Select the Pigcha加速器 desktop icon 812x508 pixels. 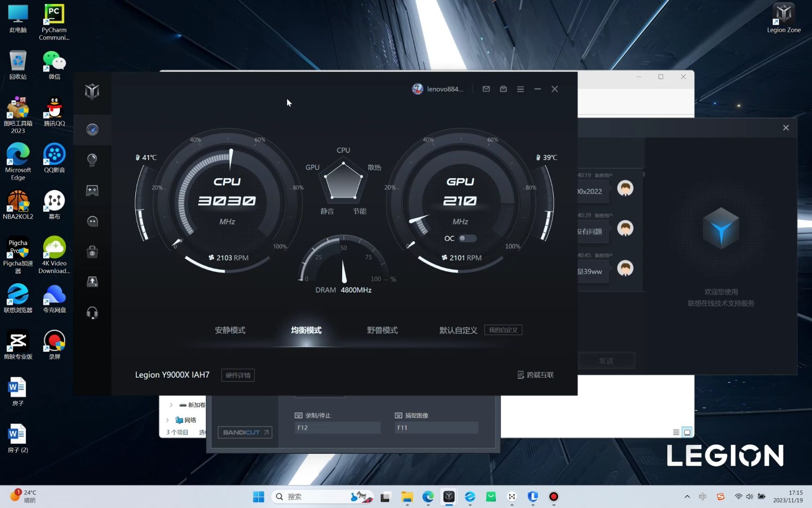click(x=18, y=255)
